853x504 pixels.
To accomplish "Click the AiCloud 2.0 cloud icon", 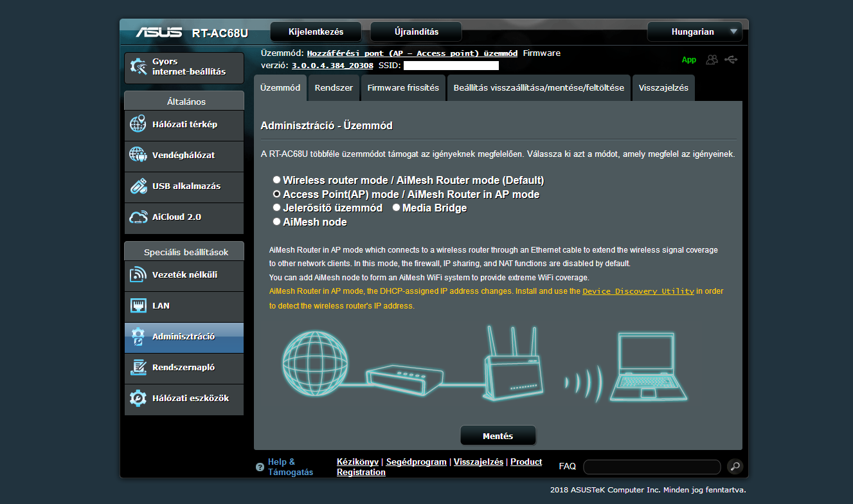I will 138,217.
